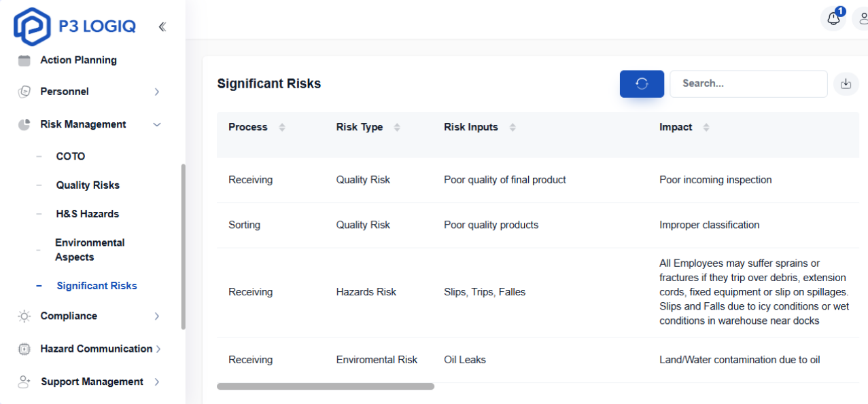Click the refresh button
The width and height of the screenshot is (868, 404).
(x=642, y=84)
